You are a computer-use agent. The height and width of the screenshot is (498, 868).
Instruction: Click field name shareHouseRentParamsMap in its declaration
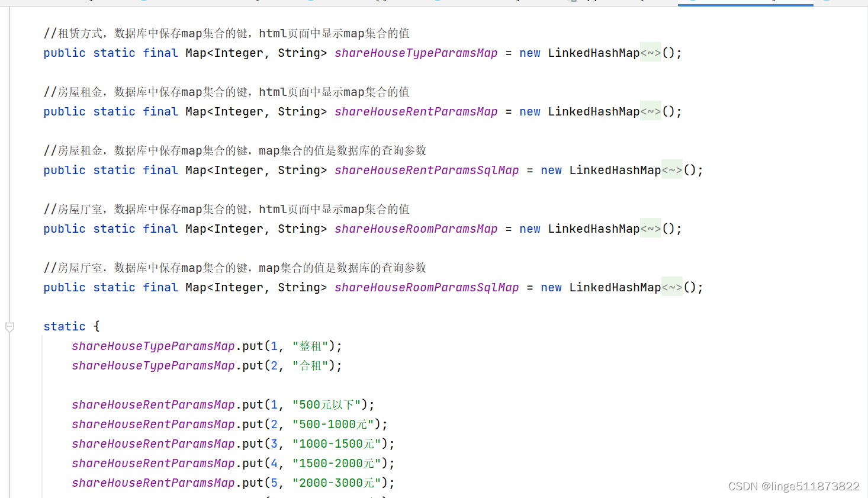coord(416,112)
